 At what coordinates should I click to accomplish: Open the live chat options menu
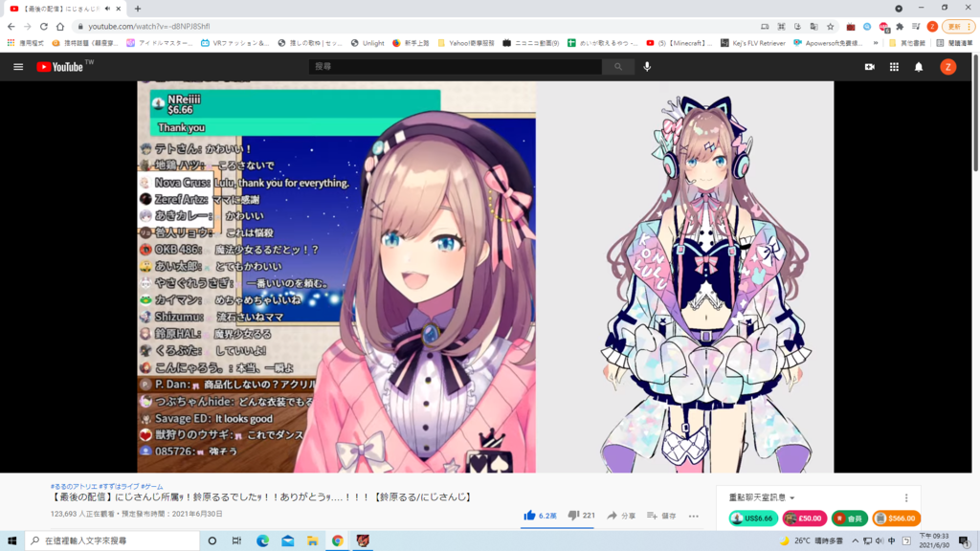(906, 497)
